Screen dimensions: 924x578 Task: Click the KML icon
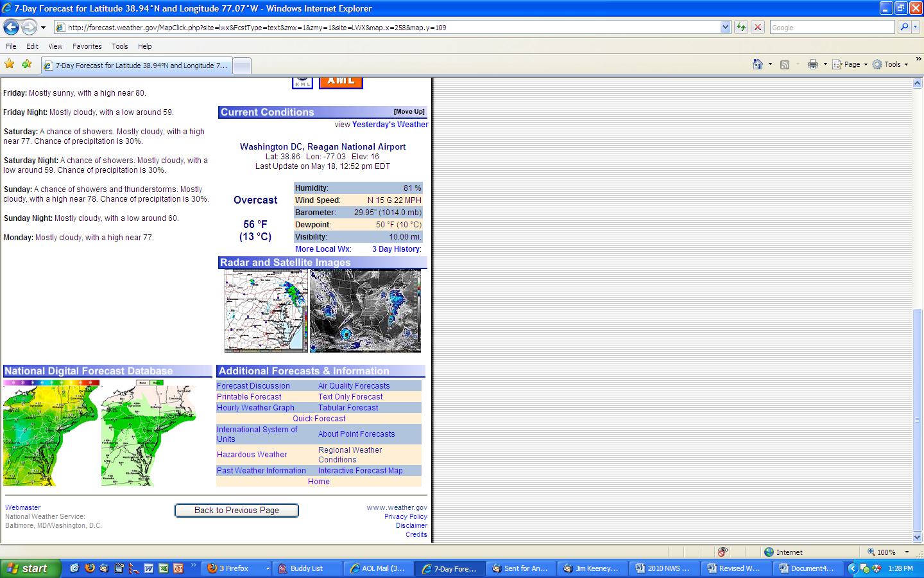tap(302, 82)
